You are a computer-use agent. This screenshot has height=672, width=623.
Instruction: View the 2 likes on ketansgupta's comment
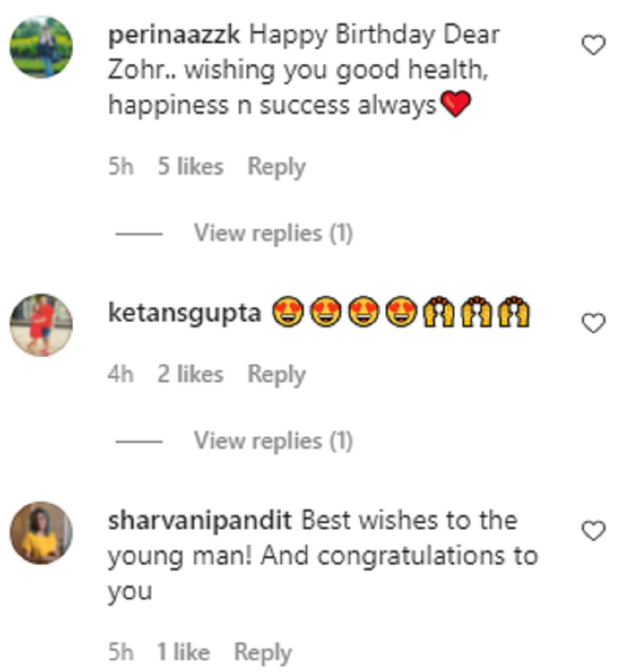[191, 374]
